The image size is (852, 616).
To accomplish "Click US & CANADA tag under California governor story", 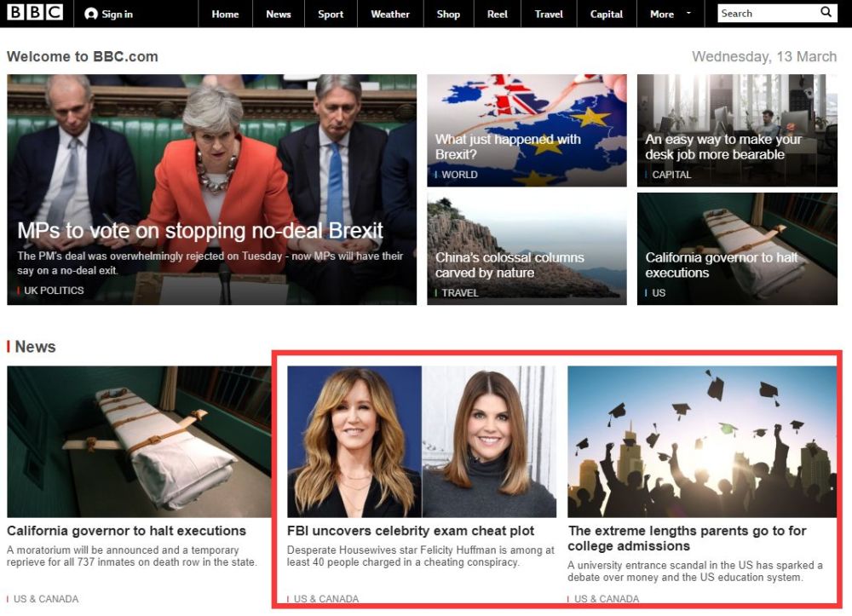I will click(x=46, y=599).
